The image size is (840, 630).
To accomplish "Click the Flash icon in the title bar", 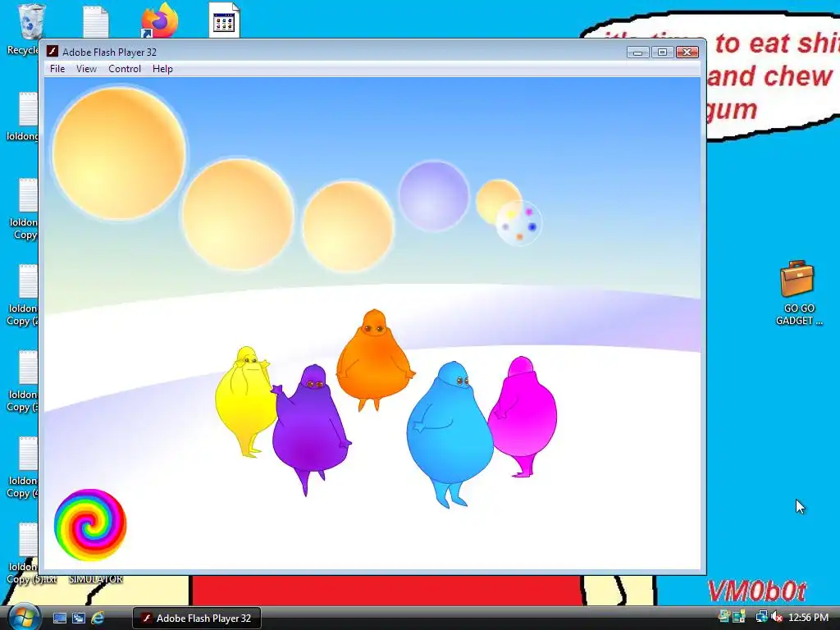I will 52,52.
